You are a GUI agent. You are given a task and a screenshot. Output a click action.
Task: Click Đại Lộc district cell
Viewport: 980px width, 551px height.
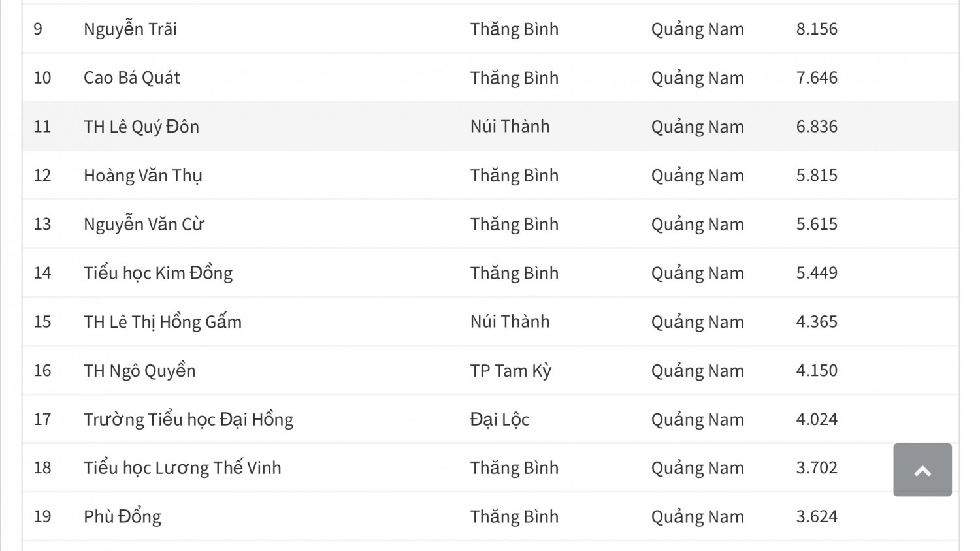[x=499, y=419]
